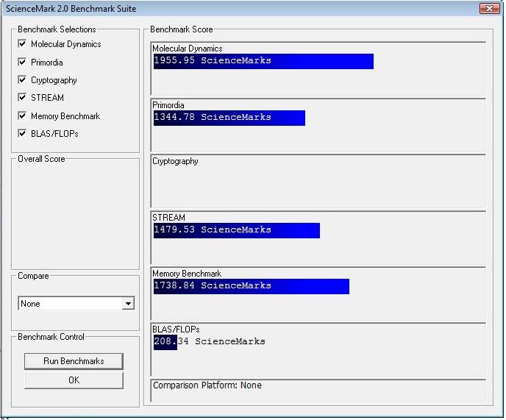
Task: Click the Molecular Dynamics 1955.95 score bar
Action: (x=263, y=61)
